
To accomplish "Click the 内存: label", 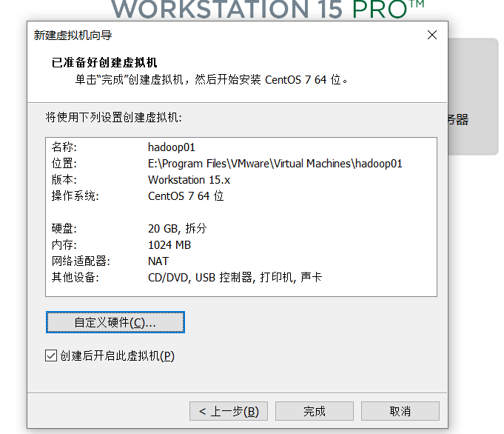I will [x=64, y=245].
